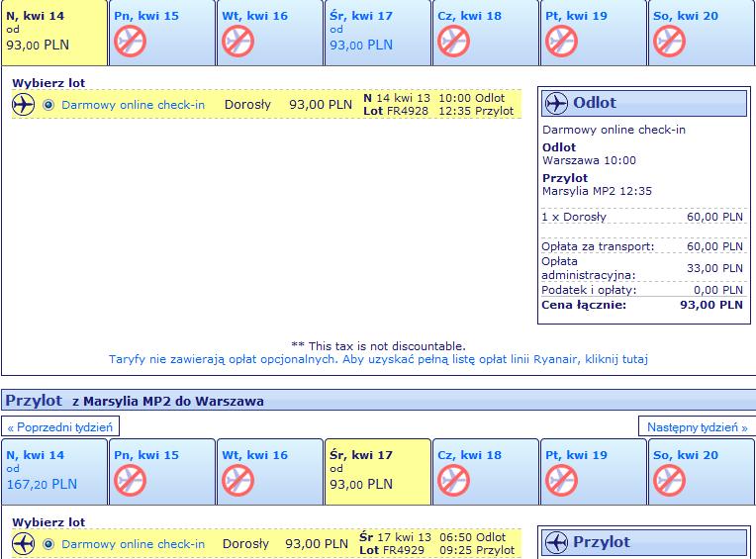
Task: Click airplane icon beside flight FR4928 row
Action: (23, 105)
